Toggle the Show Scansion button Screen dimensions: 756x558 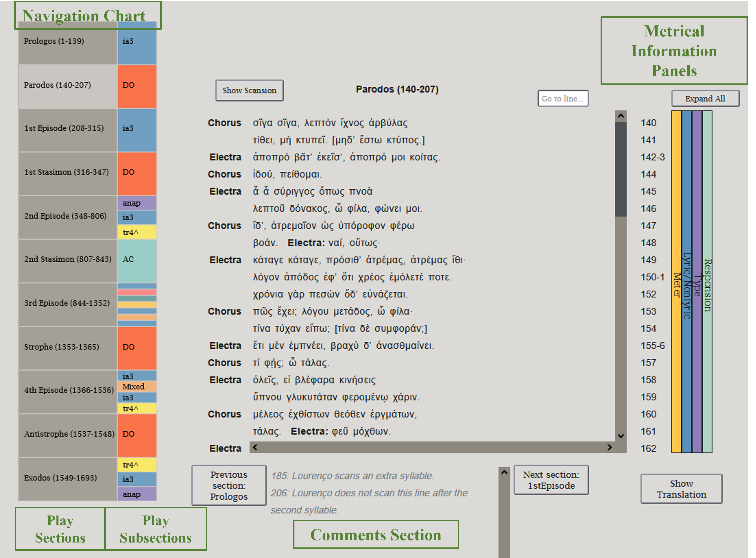(249, 90)
